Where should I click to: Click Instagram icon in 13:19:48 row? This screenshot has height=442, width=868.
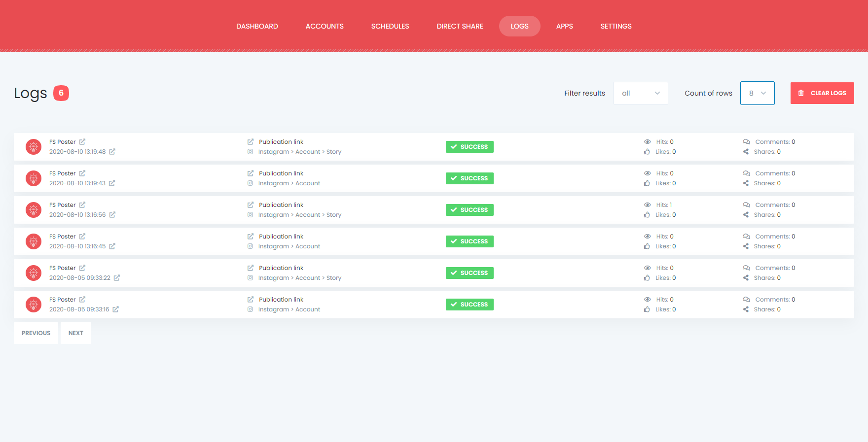tap(250, 152)
